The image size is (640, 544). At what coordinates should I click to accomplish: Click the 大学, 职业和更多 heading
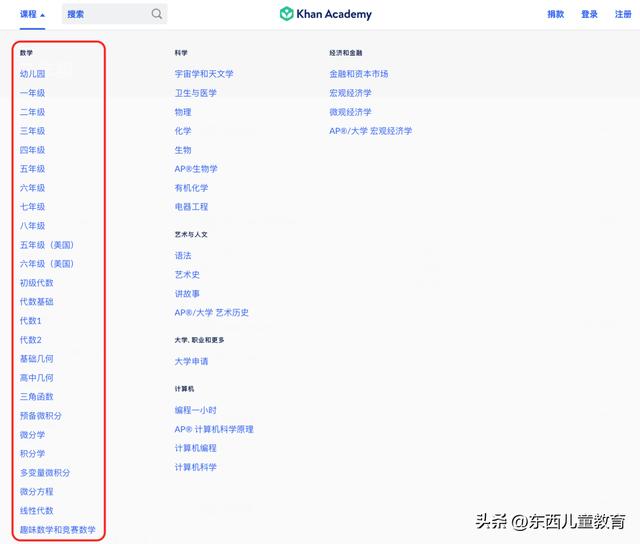pyautogui.click(x=199, y=340)
